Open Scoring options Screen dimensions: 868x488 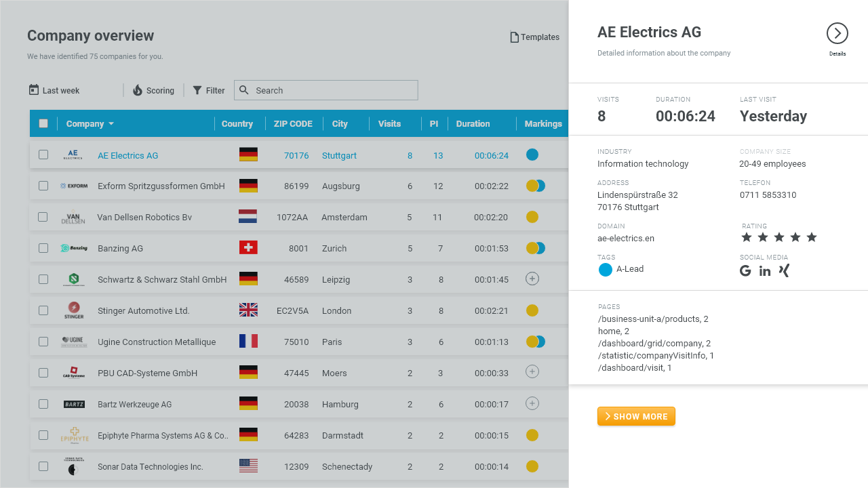click(x=153, y=90)
